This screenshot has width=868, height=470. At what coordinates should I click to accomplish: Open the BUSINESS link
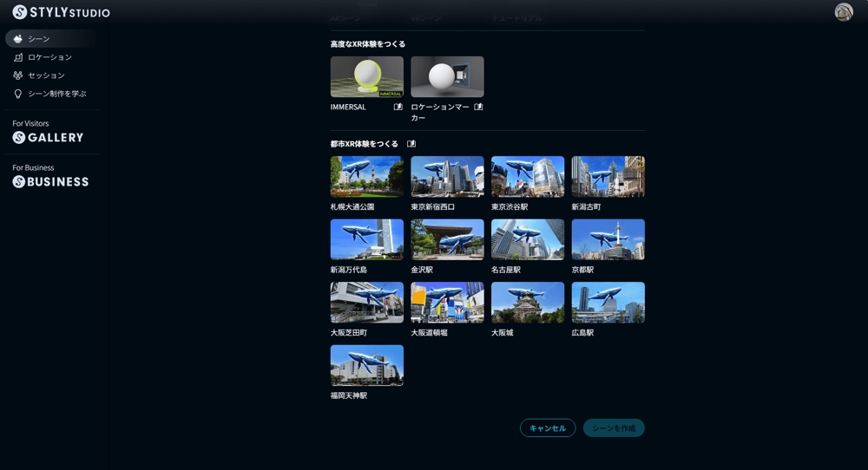[50, 181]
